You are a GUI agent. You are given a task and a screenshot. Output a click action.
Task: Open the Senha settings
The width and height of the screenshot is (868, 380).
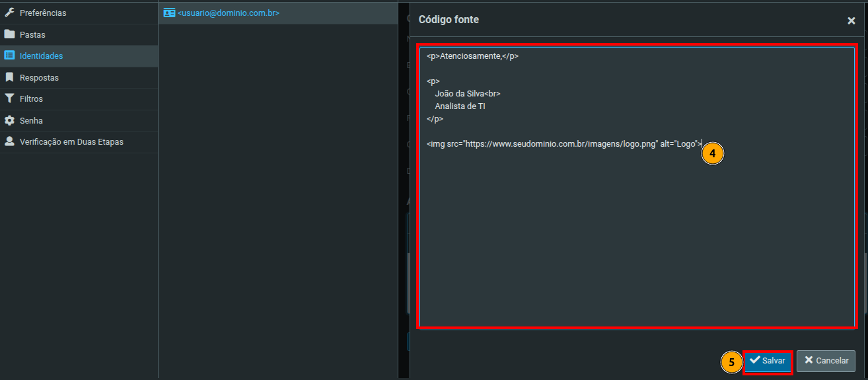pyautogui.click(x=79, y=121)
